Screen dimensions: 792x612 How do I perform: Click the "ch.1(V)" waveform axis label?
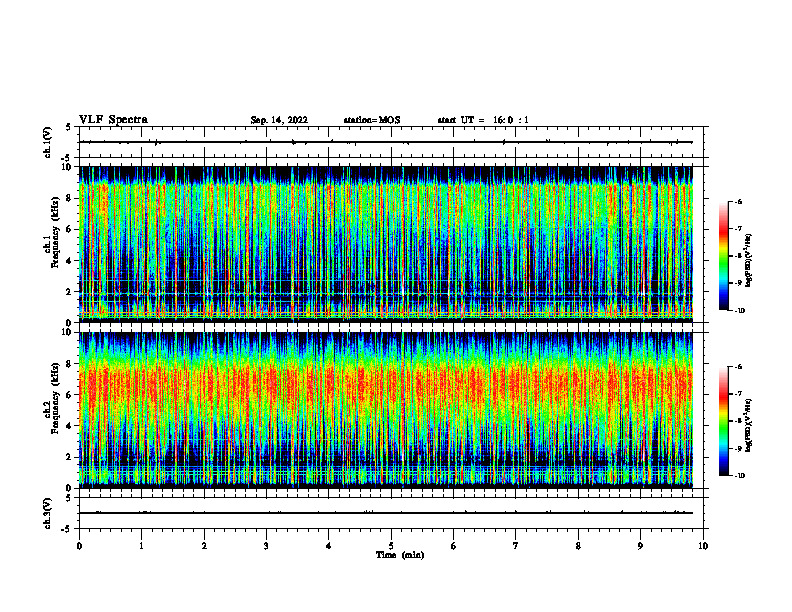coord(48,142)
